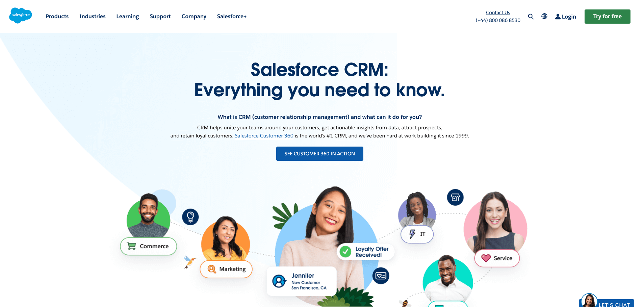This screenshot has height=307, width=644.
Task: Click the smiling man on the teal circle
Action: 448,279
